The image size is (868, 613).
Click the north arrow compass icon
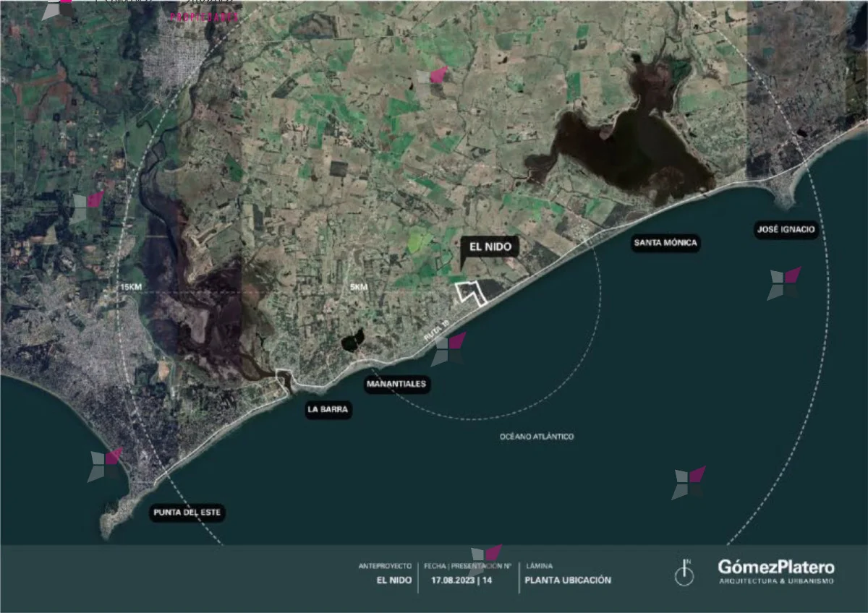(x=684, y=573)
